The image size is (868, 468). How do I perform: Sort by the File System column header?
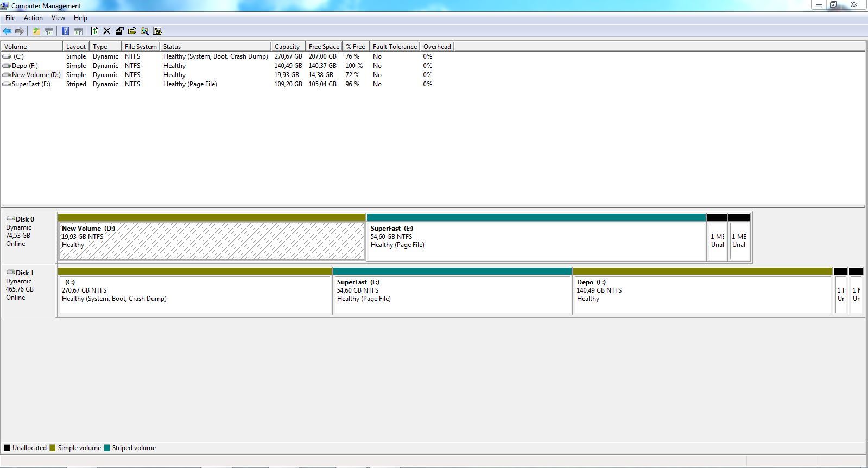point(141,47)
